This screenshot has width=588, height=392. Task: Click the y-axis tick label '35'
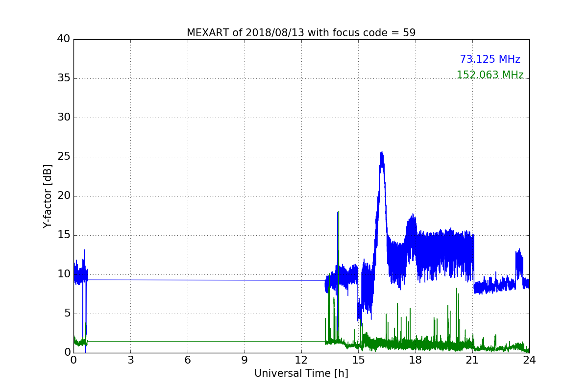coord(64,78)
